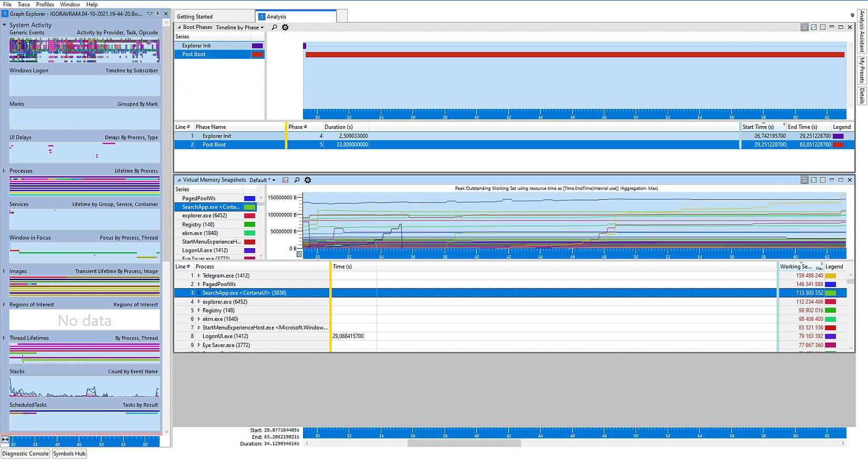Screen dimensions: 868x460
Task: Click chart type icon beside Default preset
Action: pos(286,180)
